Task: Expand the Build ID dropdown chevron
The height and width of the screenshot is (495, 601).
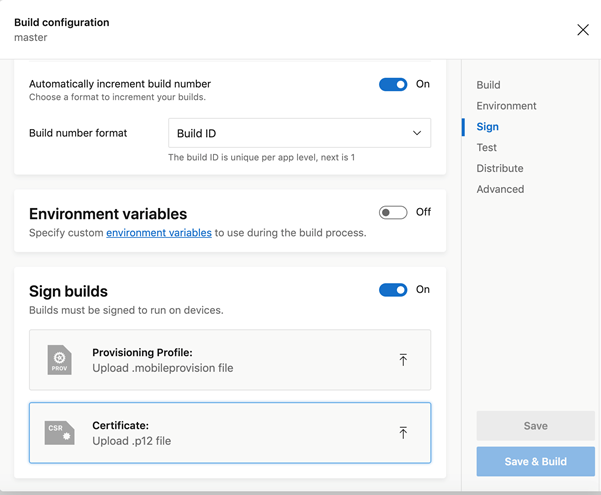Action: (x=417, y=133)
